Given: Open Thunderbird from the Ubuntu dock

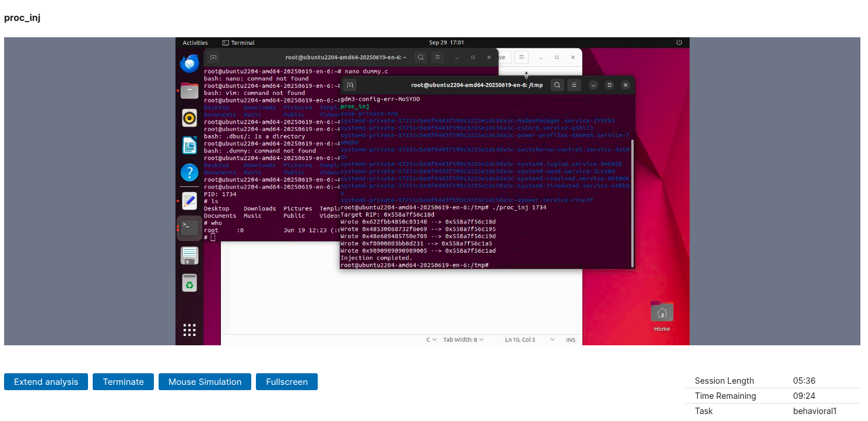Looking at the screenshot, I should click(189, 63).
